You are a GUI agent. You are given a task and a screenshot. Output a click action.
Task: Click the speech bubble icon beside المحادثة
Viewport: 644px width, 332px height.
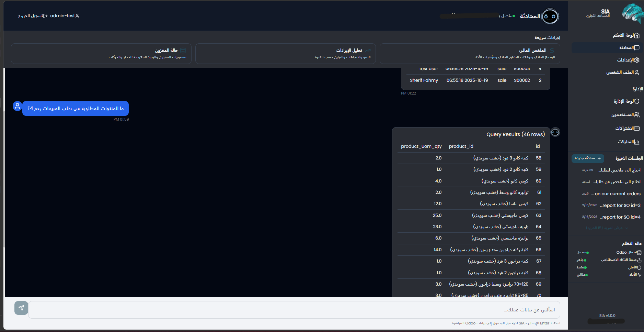click(x=637, y=48)
